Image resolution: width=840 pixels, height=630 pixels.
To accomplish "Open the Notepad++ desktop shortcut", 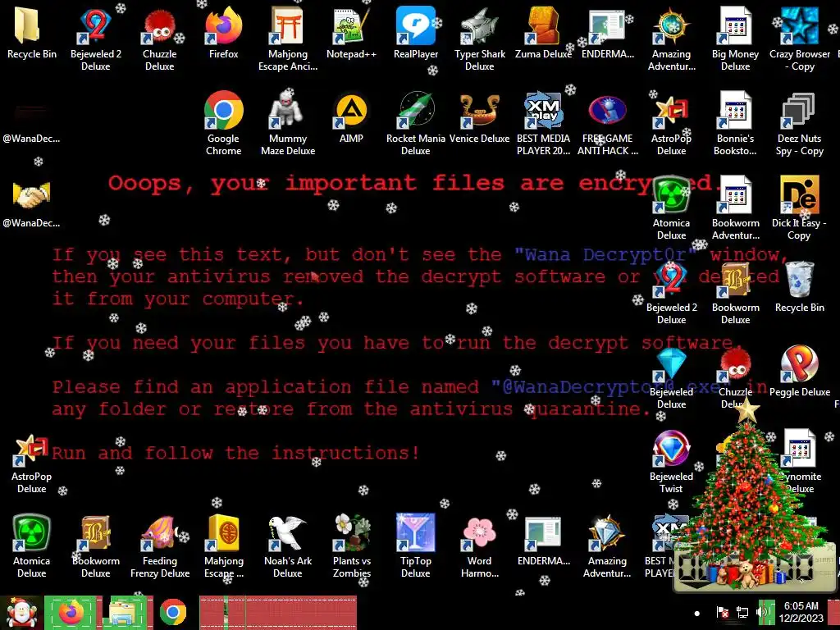I will [x=351, y=33].
